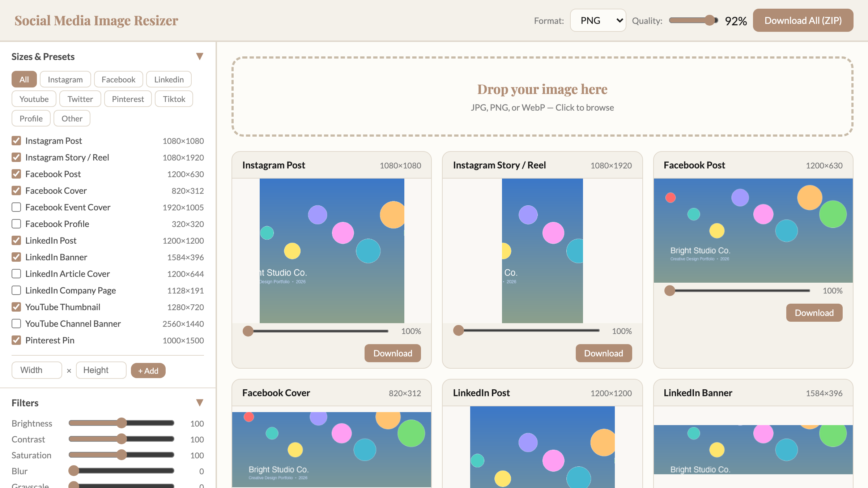Collapse the Filters section arrow
The height and width of the screenshot is (488, 868).
coord(200,403)
